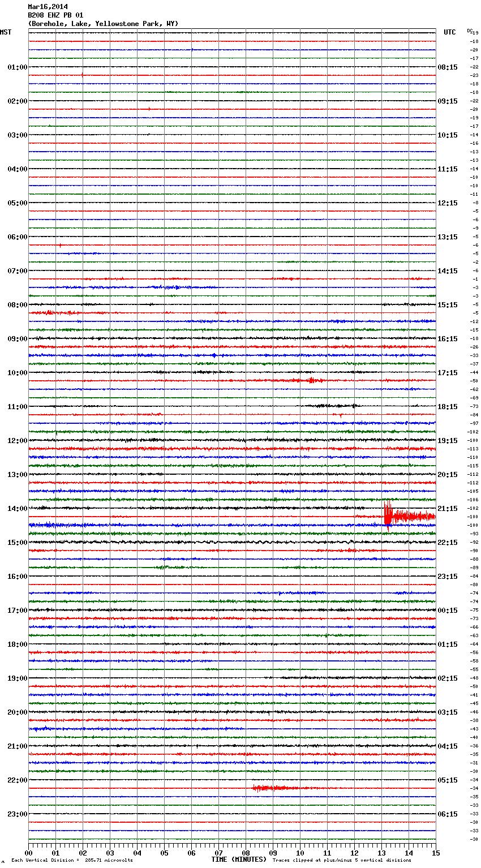This screenshot has height=868, width=481.
Task: Select the "10:00" MST time label
Action: pos(18,373)
